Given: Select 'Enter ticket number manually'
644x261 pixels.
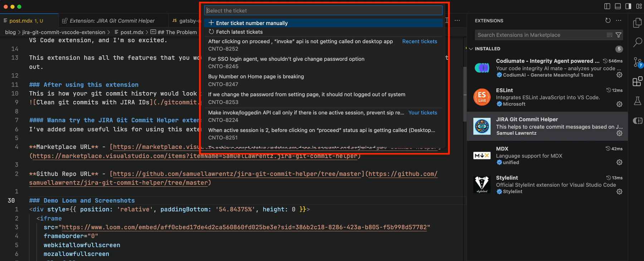Looking at the screenshot, I should [x=252, y=23].
